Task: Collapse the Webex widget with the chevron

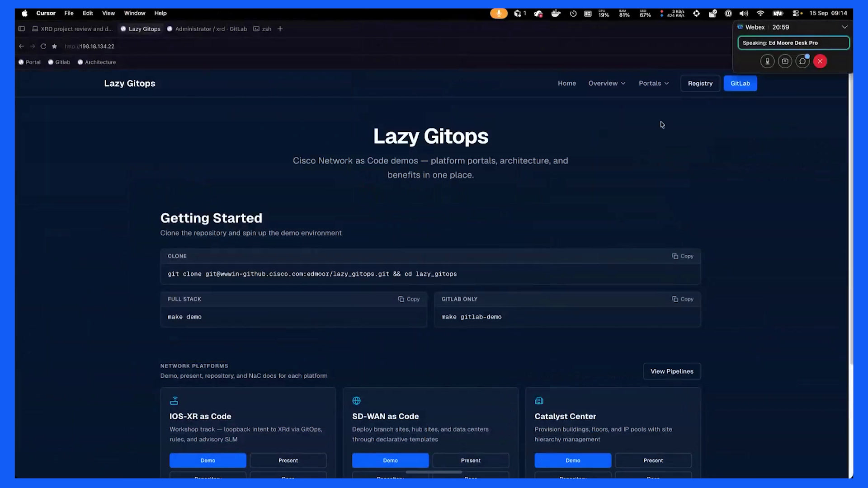Action: pos(844,27)
